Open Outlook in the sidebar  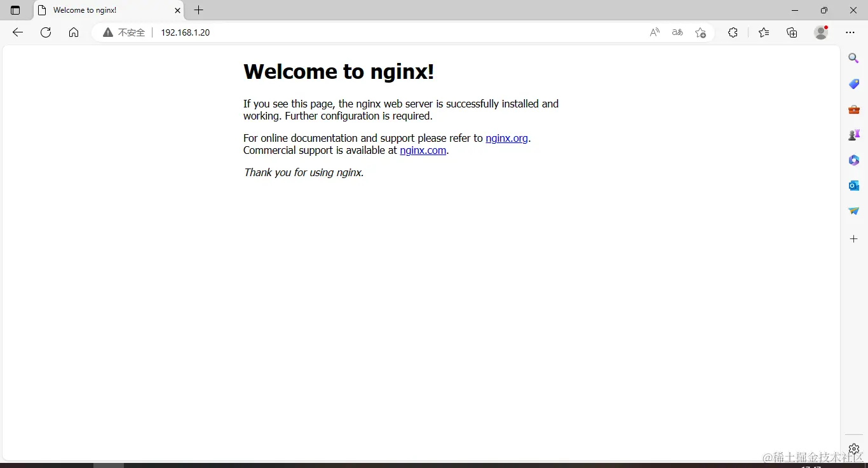point(854,186)
